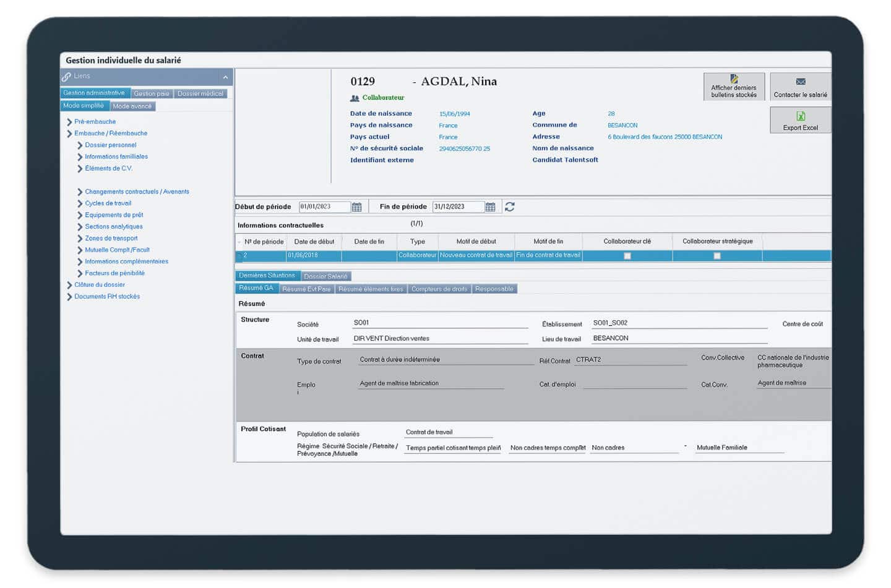Expand the Clôture du dossier node

click(x=69, y=285)
